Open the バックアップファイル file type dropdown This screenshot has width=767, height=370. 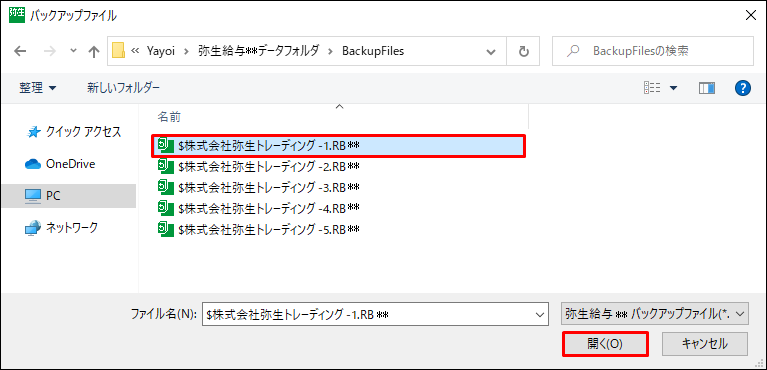tap(654, 314)
